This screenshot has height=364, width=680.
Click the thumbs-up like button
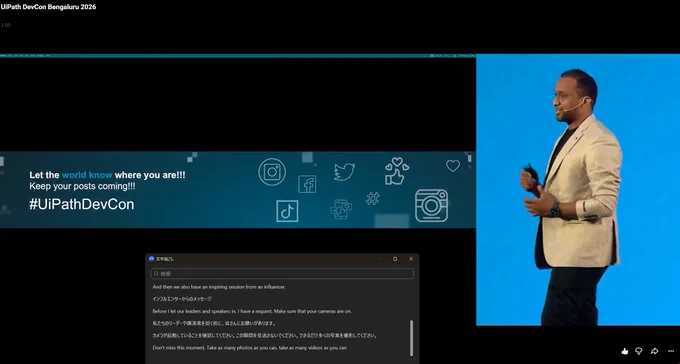(x=624, y=351)
